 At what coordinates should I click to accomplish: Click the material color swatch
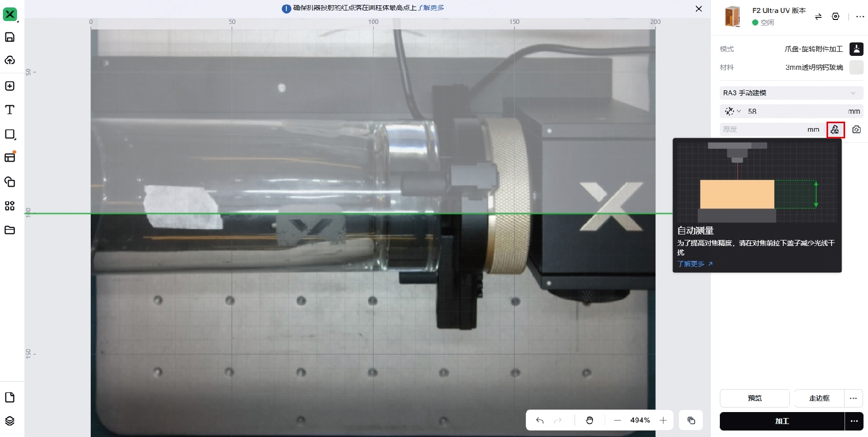point(857,67)
